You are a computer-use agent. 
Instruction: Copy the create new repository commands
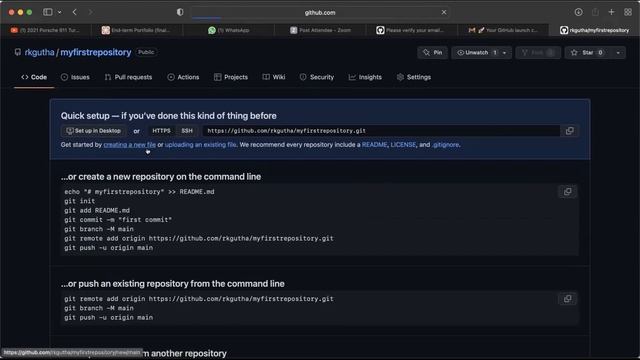[x=567, y=192]
